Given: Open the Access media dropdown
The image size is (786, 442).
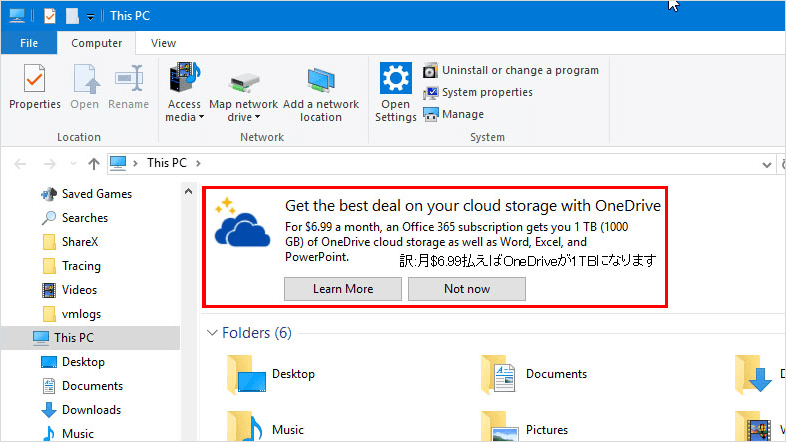Looking at the screenshot, I should pyautogui.click(x=184, y=92).
